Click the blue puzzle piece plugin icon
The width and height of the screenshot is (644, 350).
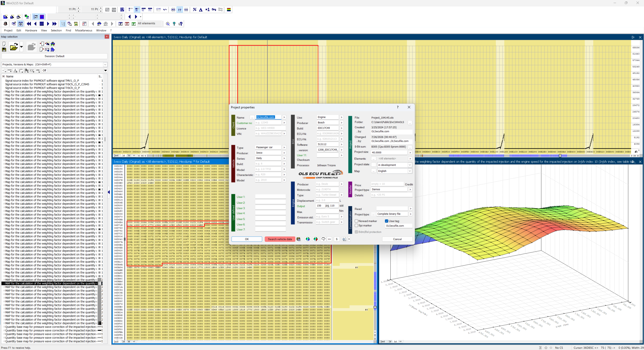pyautogui.click(x=53, y=50)
